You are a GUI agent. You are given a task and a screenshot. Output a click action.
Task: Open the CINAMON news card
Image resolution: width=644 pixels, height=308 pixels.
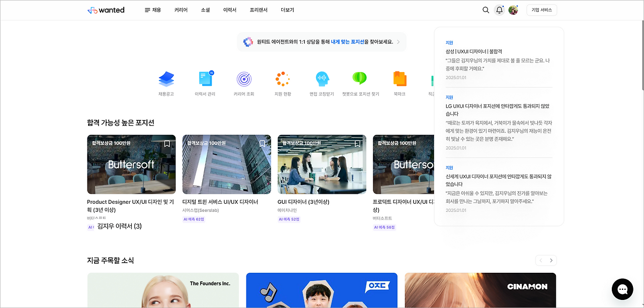pos(480,290)
